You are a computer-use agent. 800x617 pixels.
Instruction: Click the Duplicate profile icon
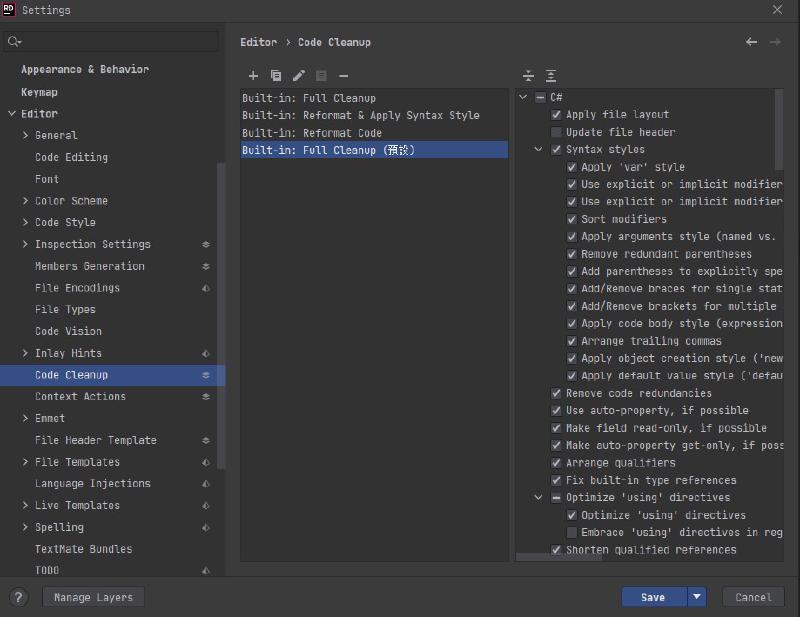275,76
